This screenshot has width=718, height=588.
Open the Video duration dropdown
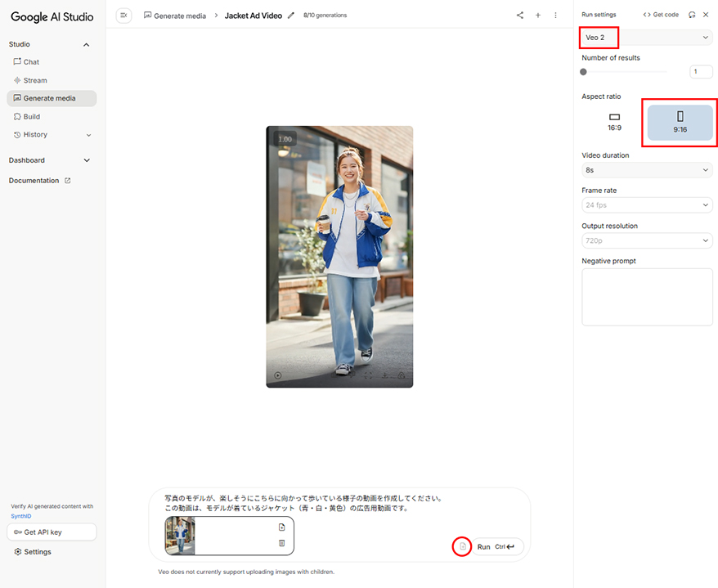(647, 170)
